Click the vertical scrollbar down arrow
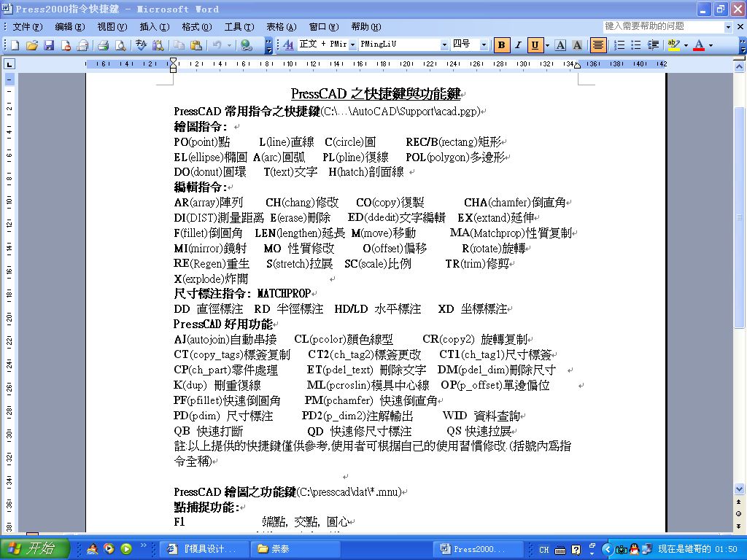Image resolution: width=747 pixels, height=560 pixels. coord(739,489)
